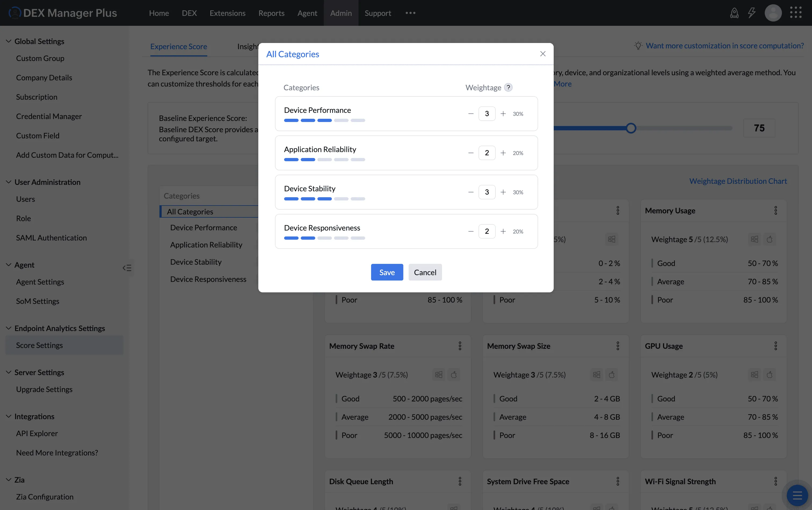The image size is (812, 510).
Task: Adjust the baseline score slider handle
Action: point(631,128)
